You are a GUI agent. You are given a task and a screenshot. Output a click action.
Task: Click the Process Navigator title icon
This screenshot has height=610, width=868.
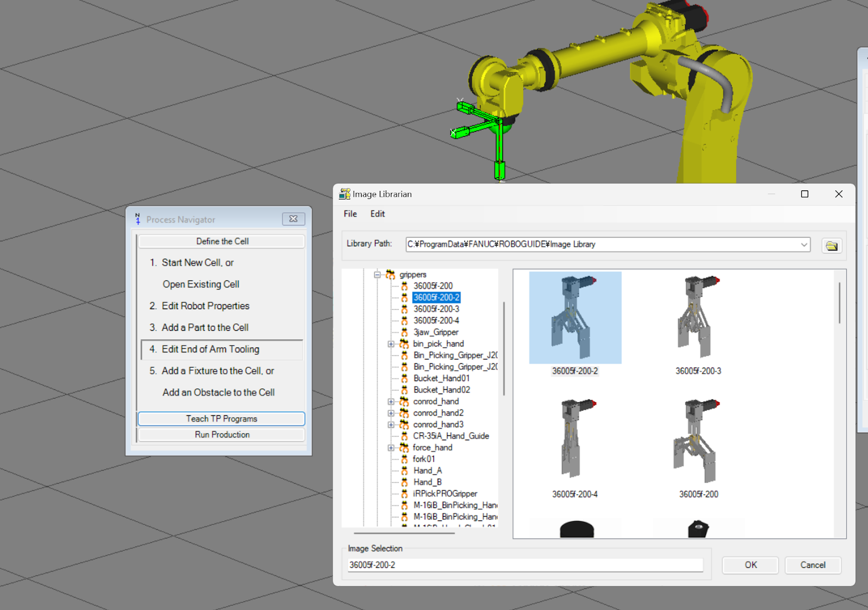[x=138, y=219]
